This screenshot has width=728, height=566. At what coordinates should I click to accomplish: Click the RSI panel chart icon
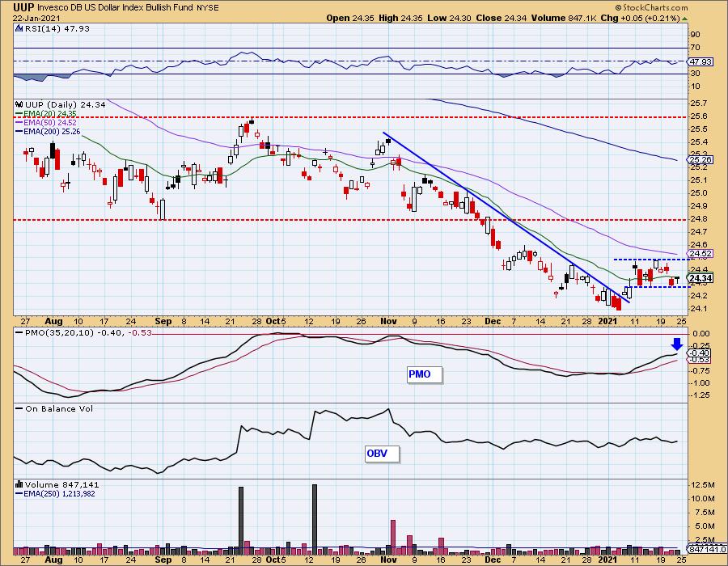tap(19, 28)
